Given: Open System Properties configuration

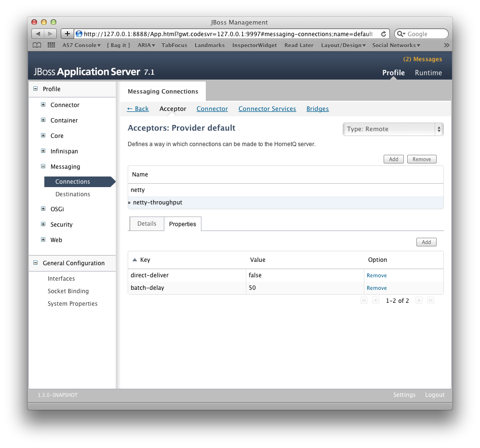Looking at the screenshot, I should point(73,303).
